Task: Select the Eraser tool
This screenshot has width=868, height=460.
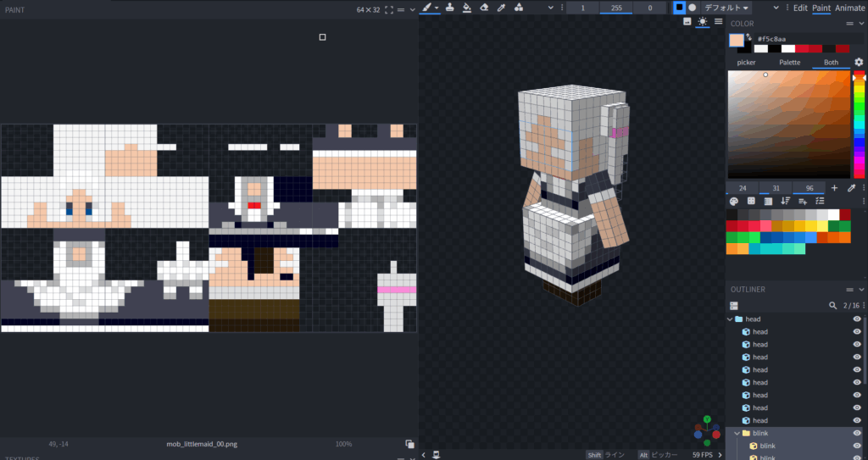Action: pyautogui.click(x=484, y=8)
